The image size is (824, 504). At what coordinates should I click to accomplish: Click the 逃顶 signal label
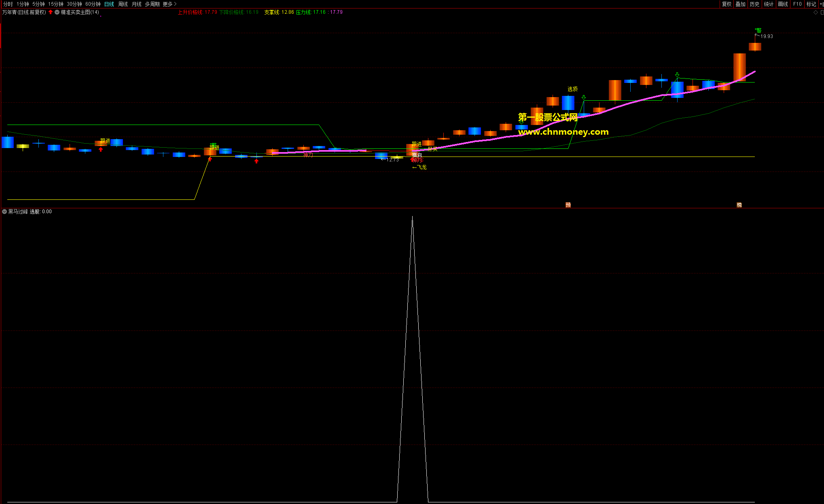click(572, 89)
